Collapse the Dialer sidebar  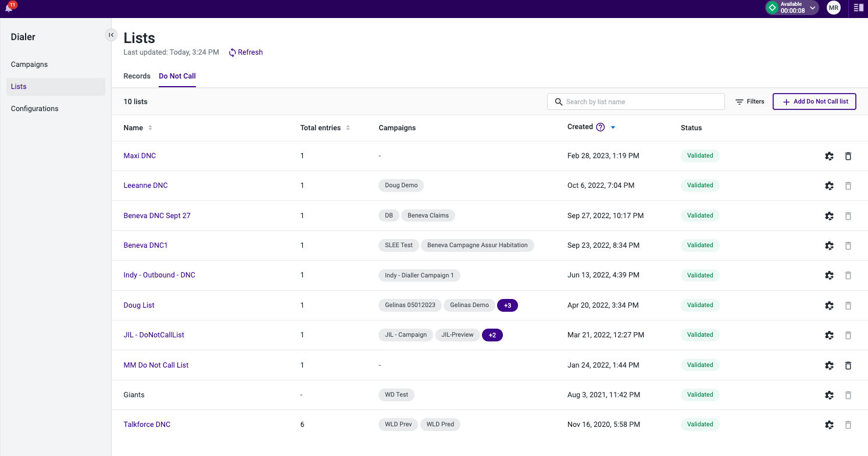(x=111, y=35)
